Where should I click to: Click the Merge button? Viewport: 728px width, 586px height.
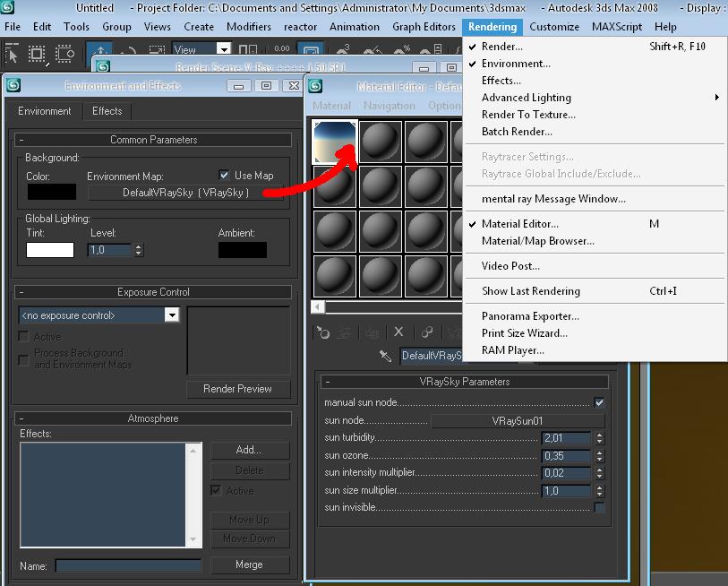pyautogui.click(x=249, y=564)
